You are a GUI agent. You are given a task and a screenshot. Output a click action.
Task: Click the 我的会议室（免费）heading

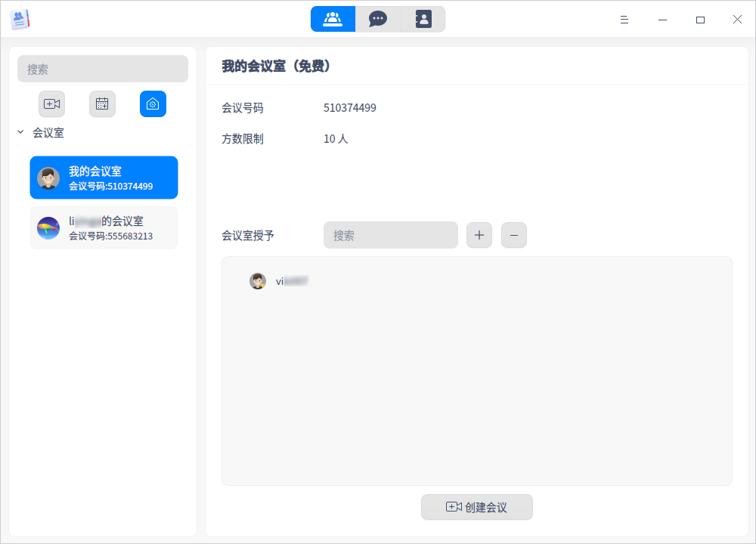(x=276, y=66)
